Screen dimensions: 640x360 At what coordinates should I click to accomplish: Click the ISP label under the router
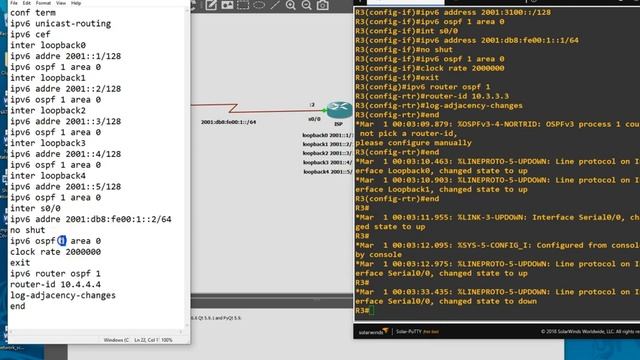[338, 124]
